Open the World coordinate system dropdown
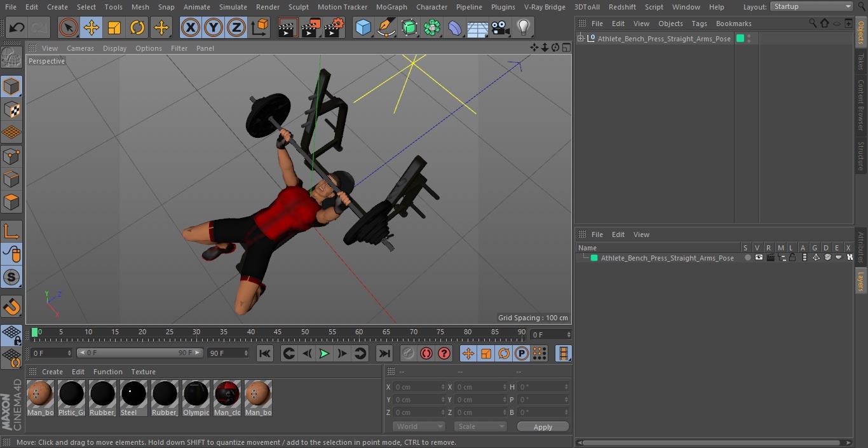This screenshot has width=868, height=448. [x=419, y=426]
